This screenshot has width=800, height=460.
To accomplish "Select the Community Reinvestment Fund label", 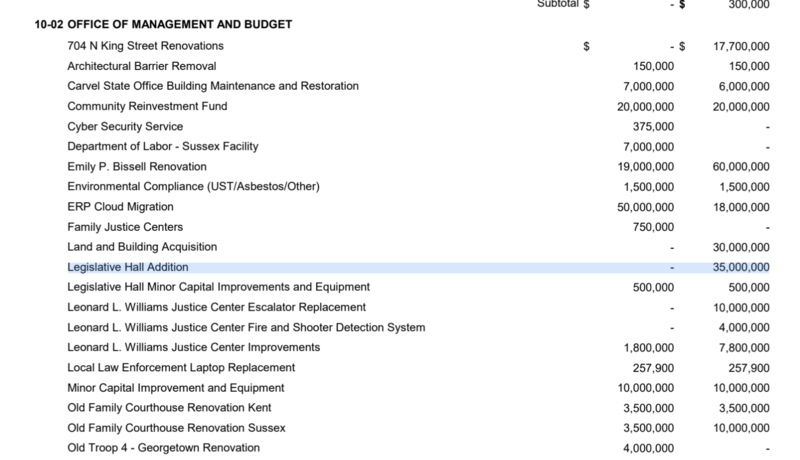I will tap(147, 106).
